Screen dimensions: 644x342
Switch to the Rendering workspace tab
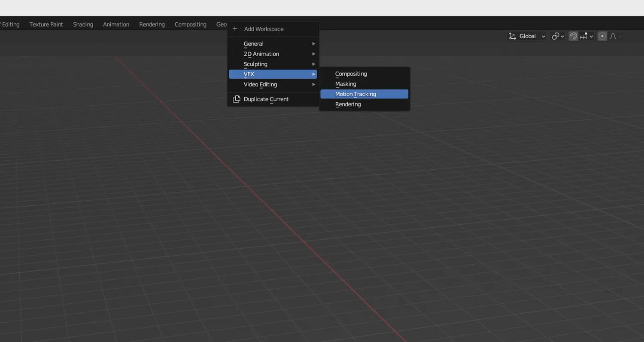tap(152, 24)
